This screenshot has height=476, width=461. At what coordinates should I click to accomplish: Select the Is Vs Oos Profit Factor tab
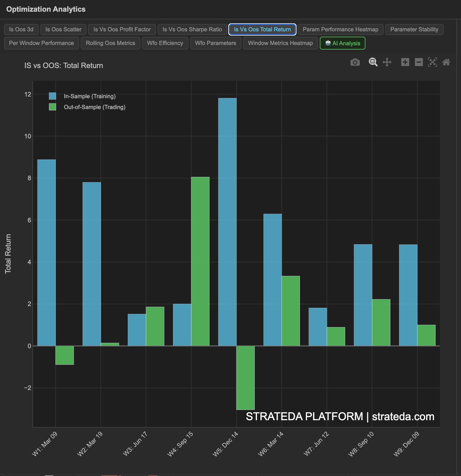point(122,29)
